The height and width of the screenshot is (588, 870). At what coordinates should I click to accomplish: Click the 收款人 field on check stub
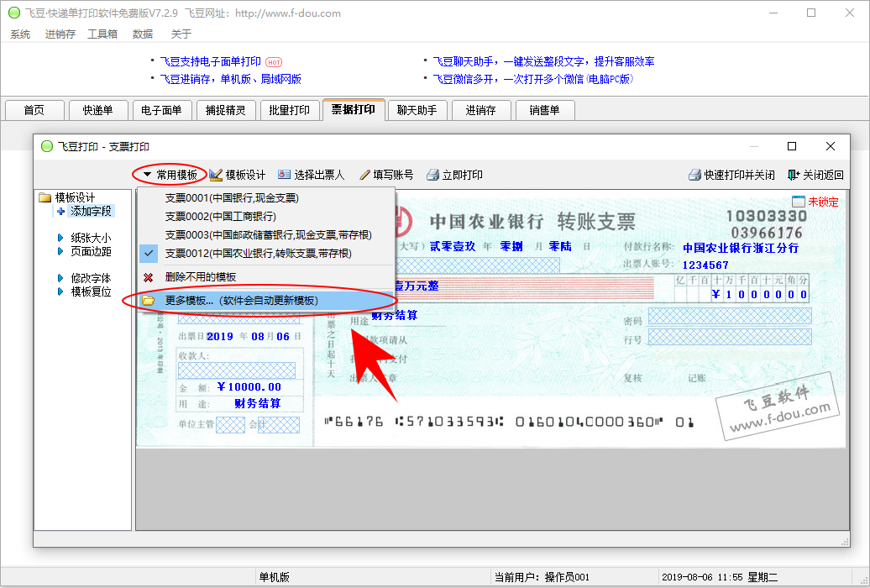coord(237,370)
